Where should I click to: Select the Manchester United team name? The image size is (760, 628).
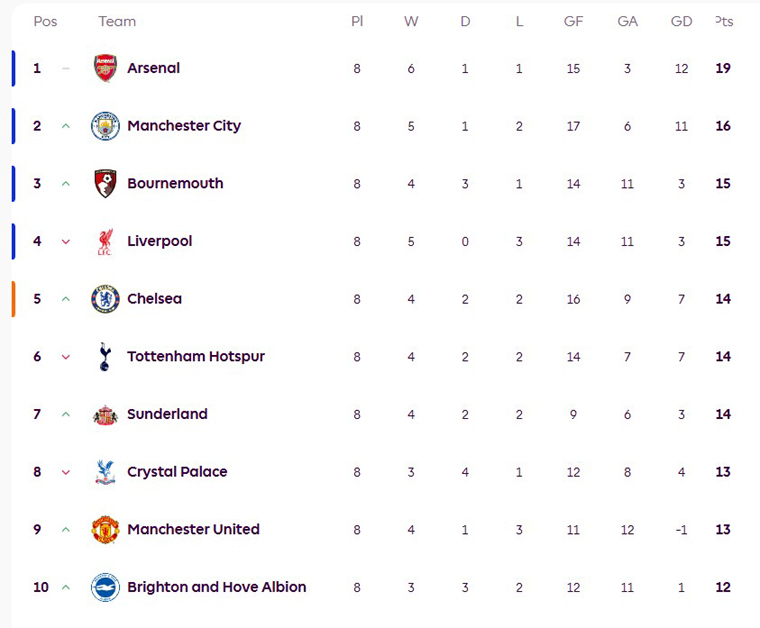pyautogui.click(x=193, y=529)
